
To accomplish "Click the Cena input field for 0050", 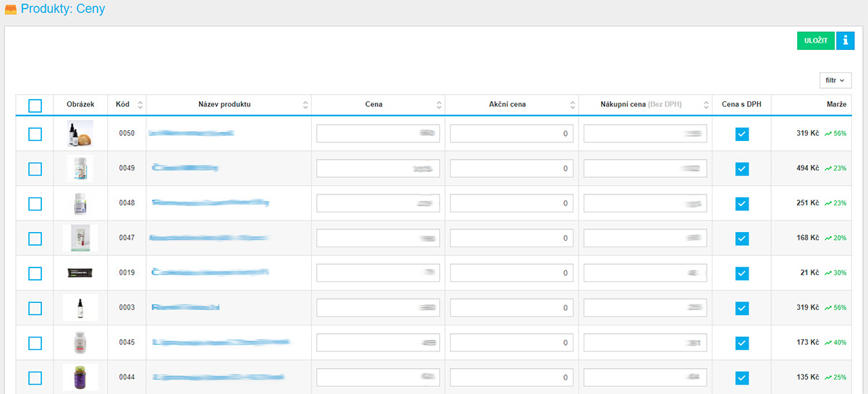I will pyautogui.click(x=378, y=134).
